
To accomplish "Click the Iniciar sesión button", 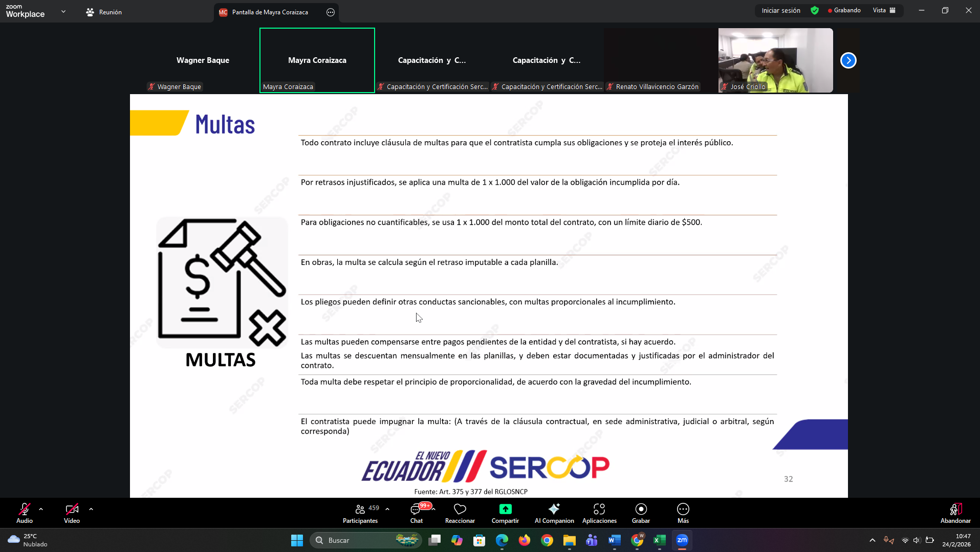I will [780, 10].
